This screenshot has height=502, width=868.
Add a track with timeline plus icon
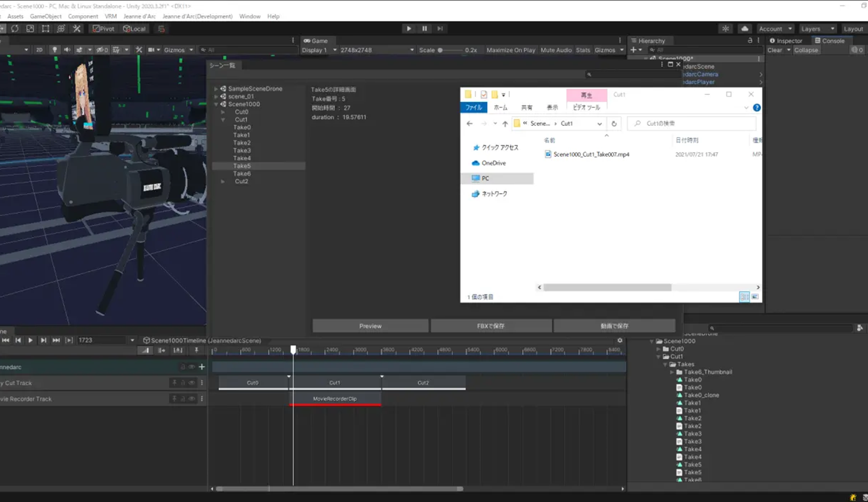pyautogui.click(x=202, y=367)
